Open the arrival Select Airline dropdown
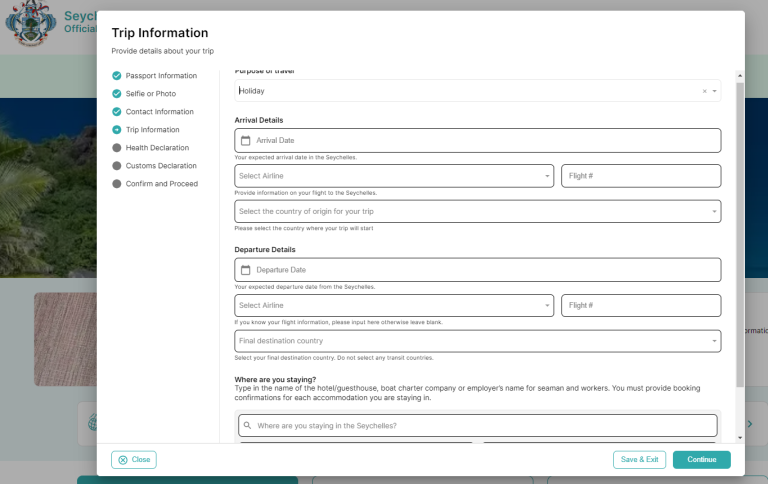 (x=547, y=176)
